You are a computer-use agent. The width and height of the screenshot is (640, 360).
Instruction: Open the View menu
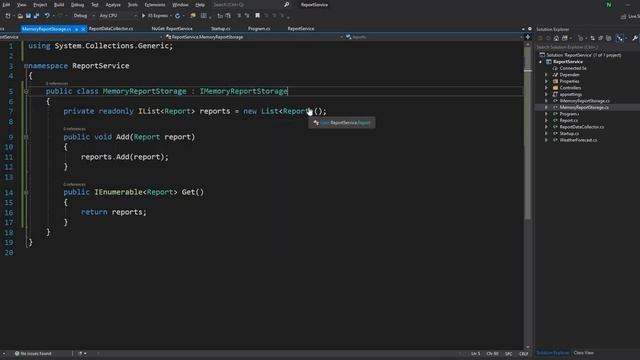21,4
